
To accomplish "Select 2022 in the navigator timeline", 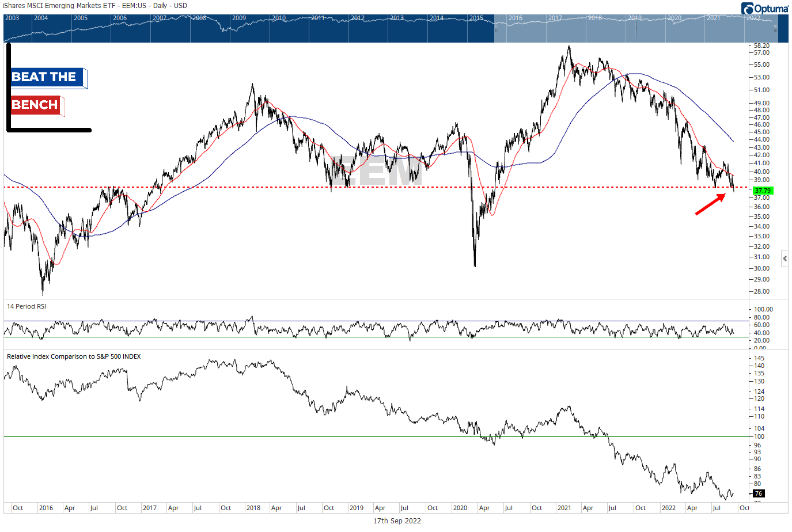I will [753, 18].
